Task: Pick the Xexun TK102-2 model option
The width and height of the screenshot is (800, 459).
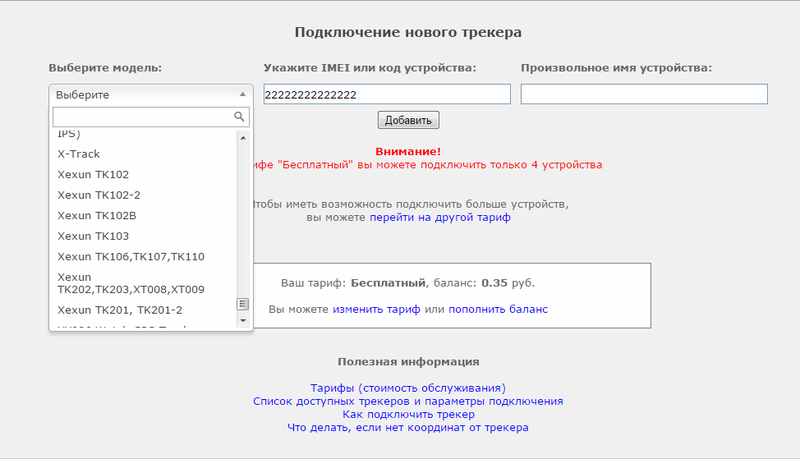Action: click(x=99, y=195)
